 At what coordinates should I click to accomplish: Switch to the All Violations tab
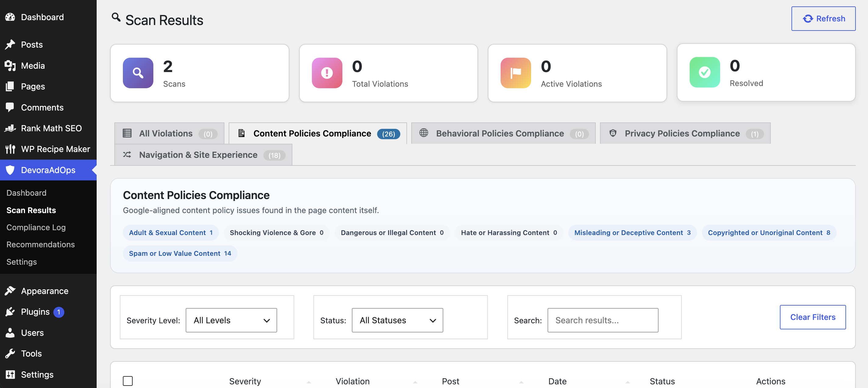[x=169, y=133]
